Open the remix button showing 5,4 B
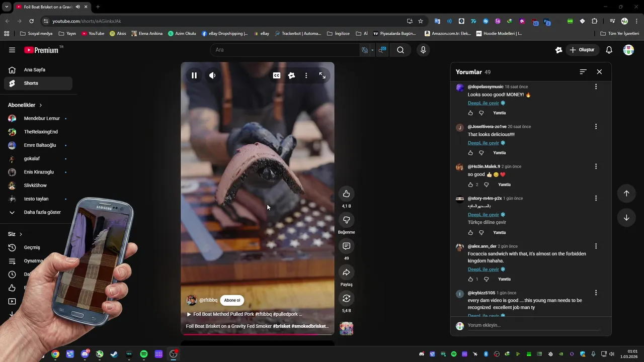Viewport: 644px width, 362px height. click(x=346, y=298)
